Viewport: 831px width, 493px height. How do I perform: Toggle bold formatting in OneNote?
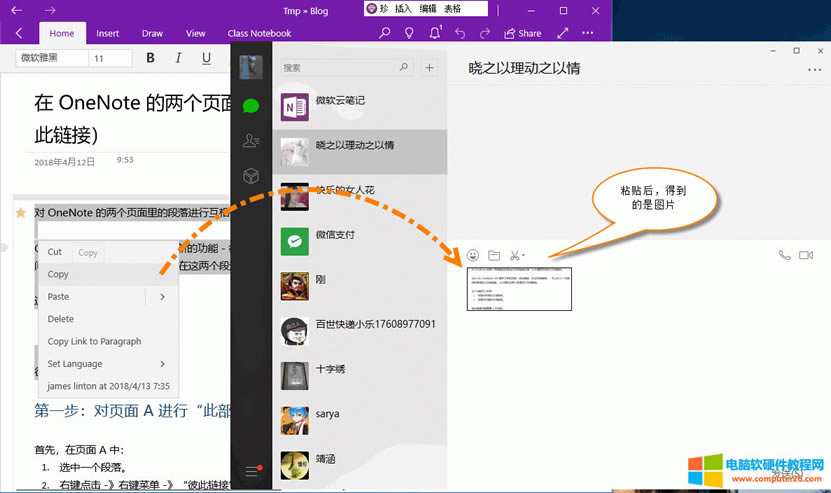(151, 58)
